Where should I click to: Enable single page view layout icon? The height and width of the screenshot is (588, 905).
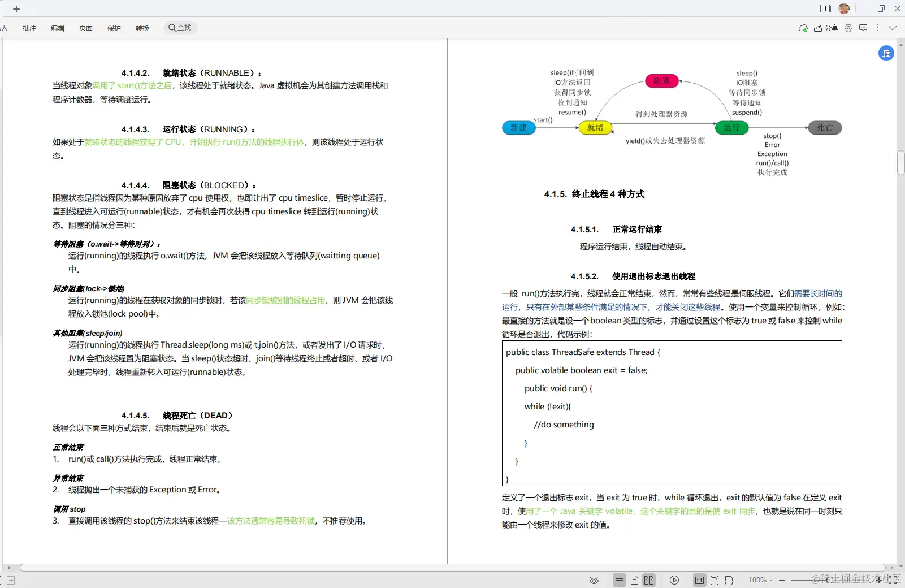coord(634,580)
